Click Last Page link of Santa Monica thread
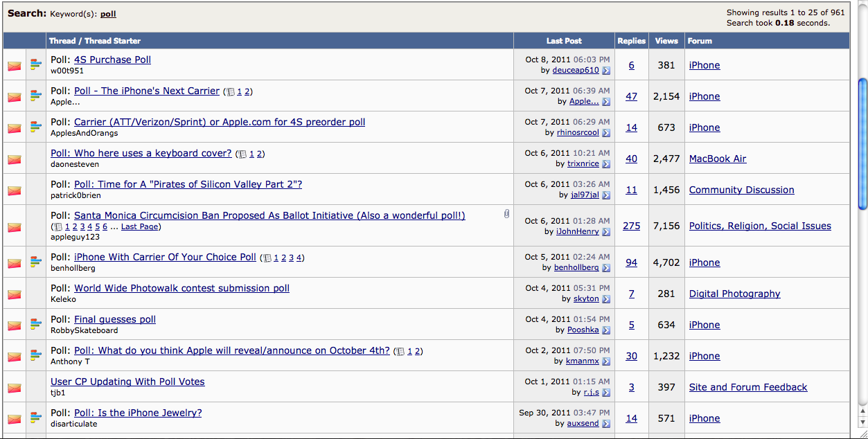 tap(139, 226)
